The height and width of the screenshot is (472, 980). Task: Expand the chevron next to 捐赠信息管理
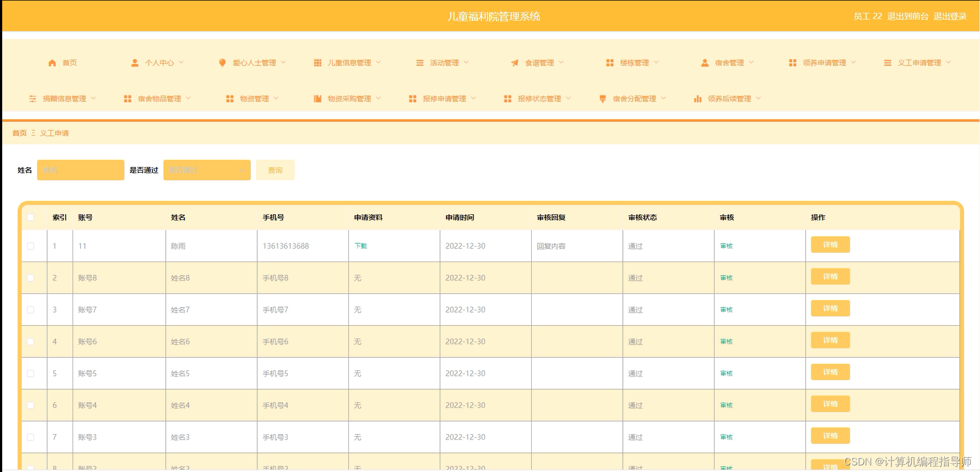[x=93, y=98]
